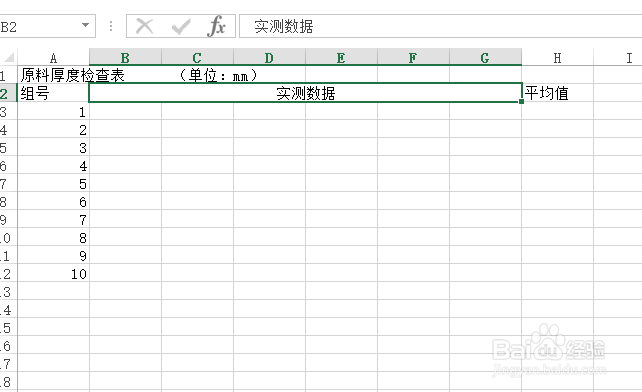Click the merged cell 实测数据

tap(305, 93)
